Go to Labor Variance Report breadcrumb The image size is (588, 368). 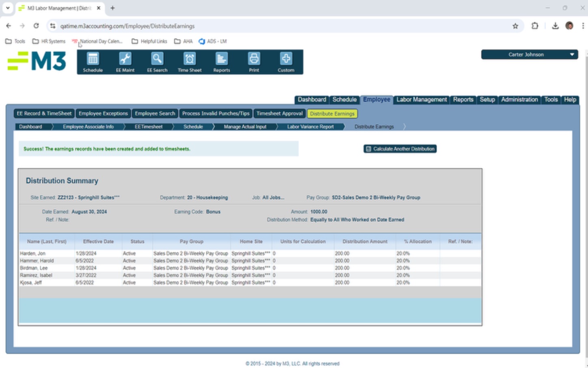310,127
